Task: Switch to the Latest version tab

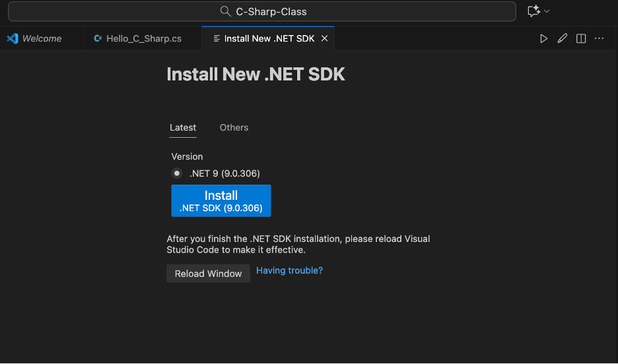Action: pos(183,127)
